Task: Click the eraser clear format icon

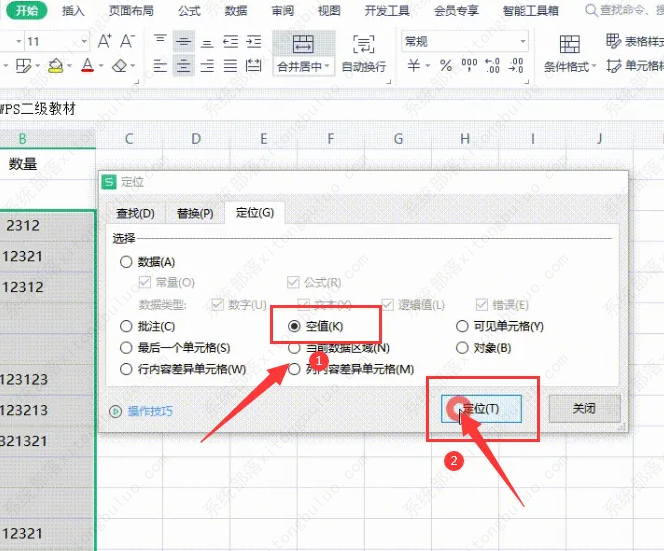Action: [x=119, y=66]
